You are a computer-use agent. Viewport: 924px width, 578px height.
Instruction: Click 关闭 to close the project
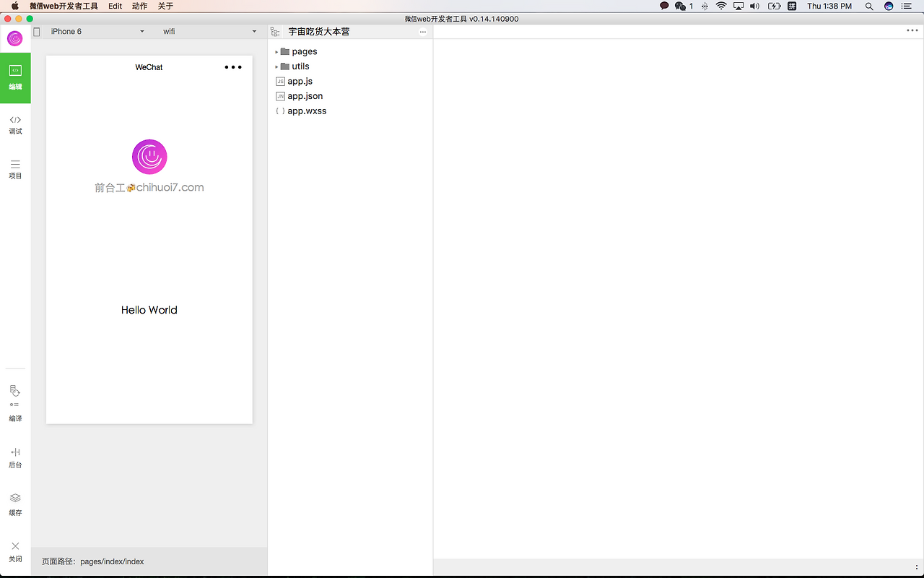(x=15, y=551)
